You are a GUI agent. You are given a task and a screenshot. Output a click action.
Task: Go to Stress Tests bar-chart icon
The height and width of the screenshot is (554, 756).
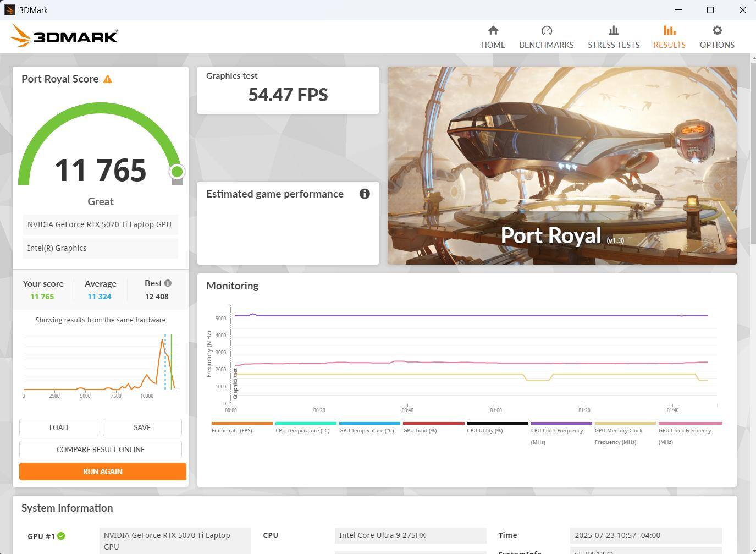pos(613,31)
